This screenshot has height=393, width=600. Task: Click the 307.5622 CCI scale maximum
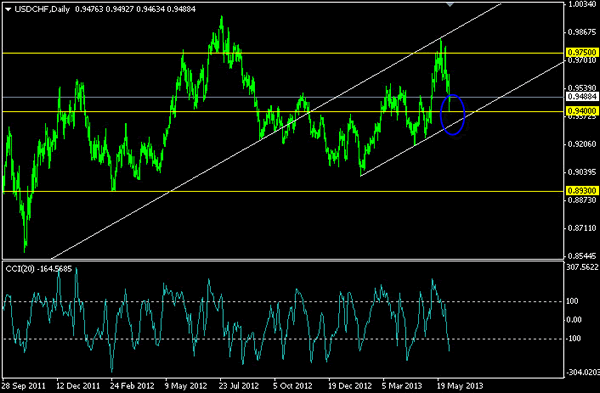click(x=582, y=267)
